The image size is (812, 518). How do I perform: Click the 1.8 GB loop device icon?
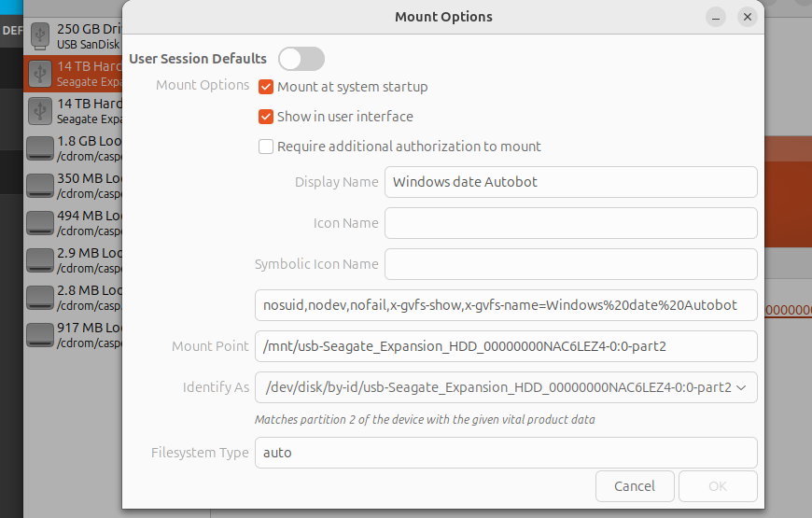click(40, 148)
